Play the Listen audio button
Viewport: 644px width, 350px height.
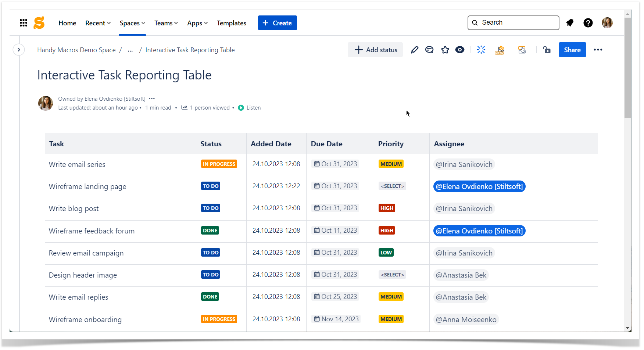coord(250,108)
